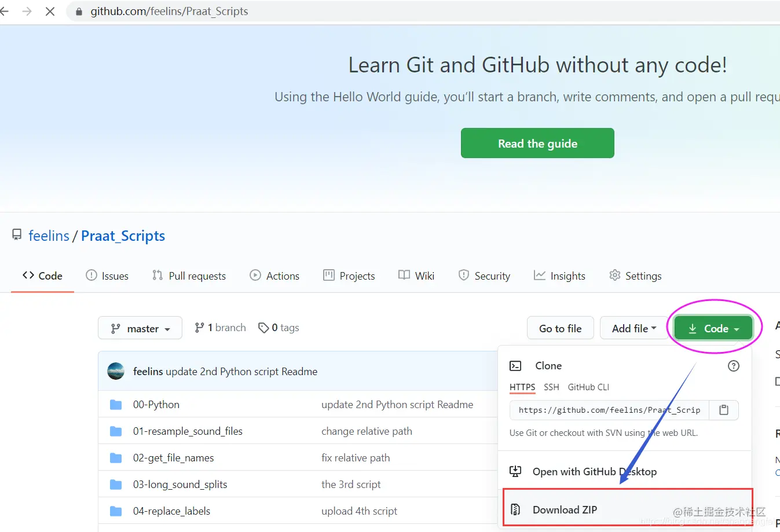
Task: Click Open with GitHub Desktop
Action: (595, 471)
